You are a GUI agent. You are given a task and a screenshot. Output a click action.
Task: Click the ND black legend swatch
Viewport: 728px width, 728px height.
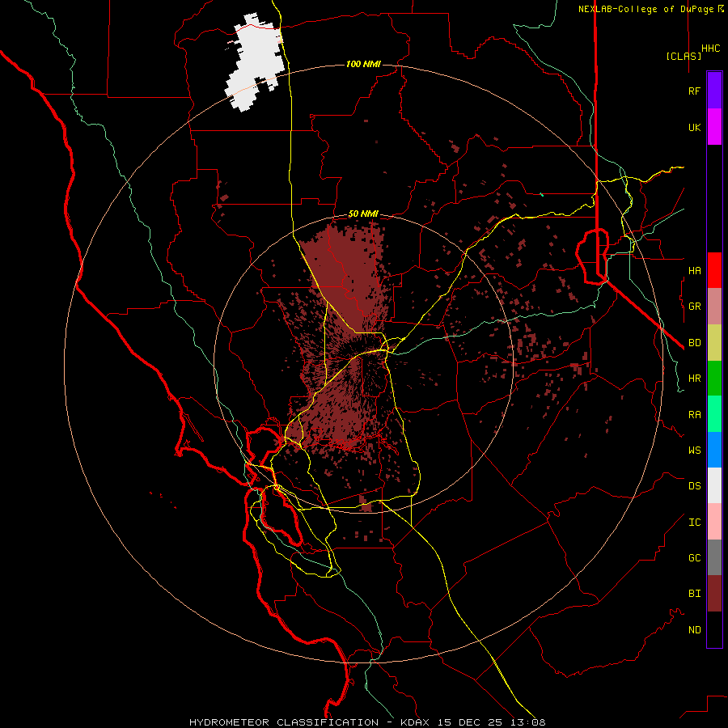click(x=714, y=629)
